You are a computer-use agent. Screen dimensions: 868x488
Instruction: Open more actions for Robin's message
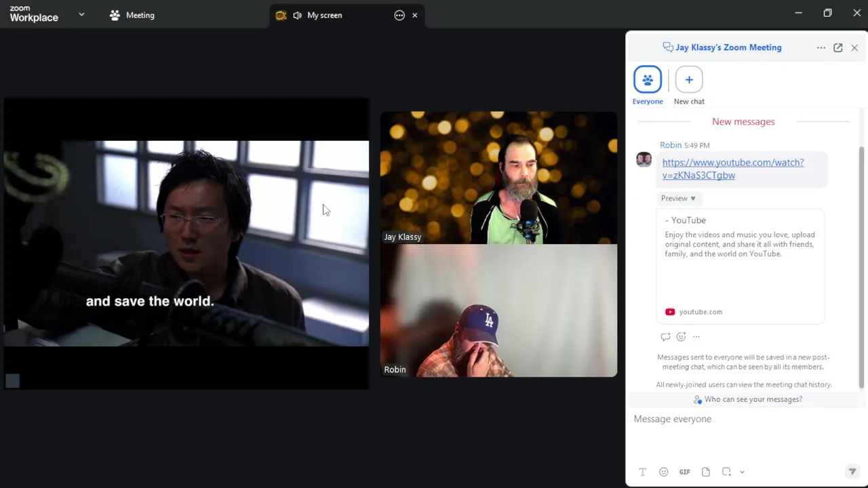click(696, 337)
